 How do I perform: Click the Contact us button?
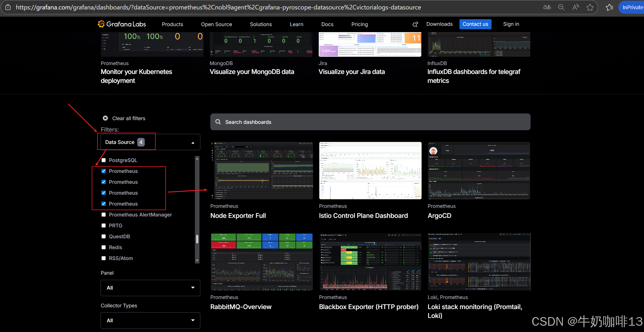[475, 24]
